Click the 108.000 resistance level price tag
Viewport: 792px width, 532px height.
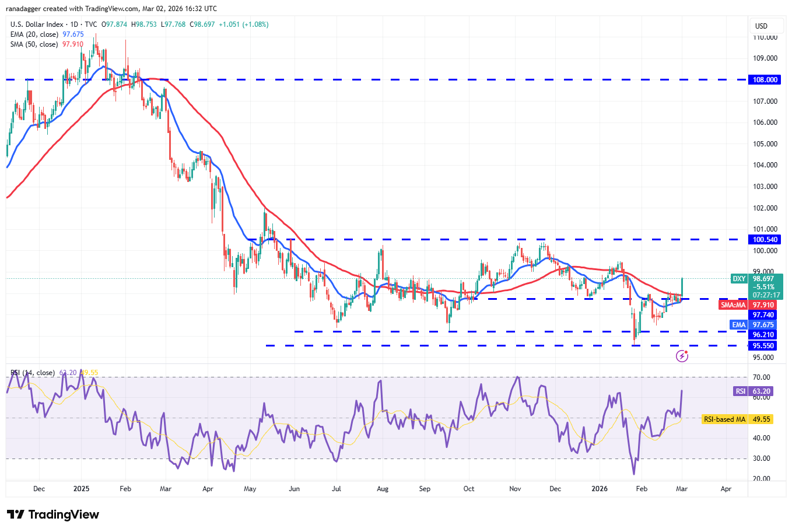pos(764,80)
